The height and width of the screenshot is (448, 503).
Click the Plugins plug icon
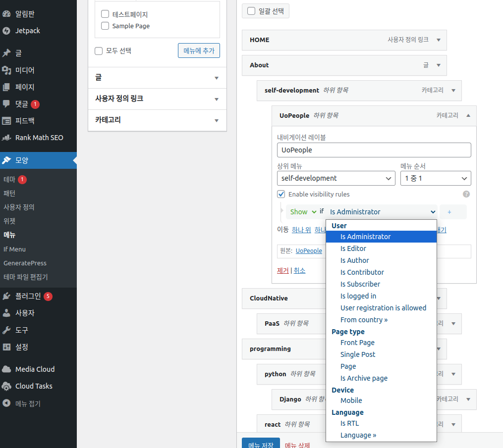[6, 297]
